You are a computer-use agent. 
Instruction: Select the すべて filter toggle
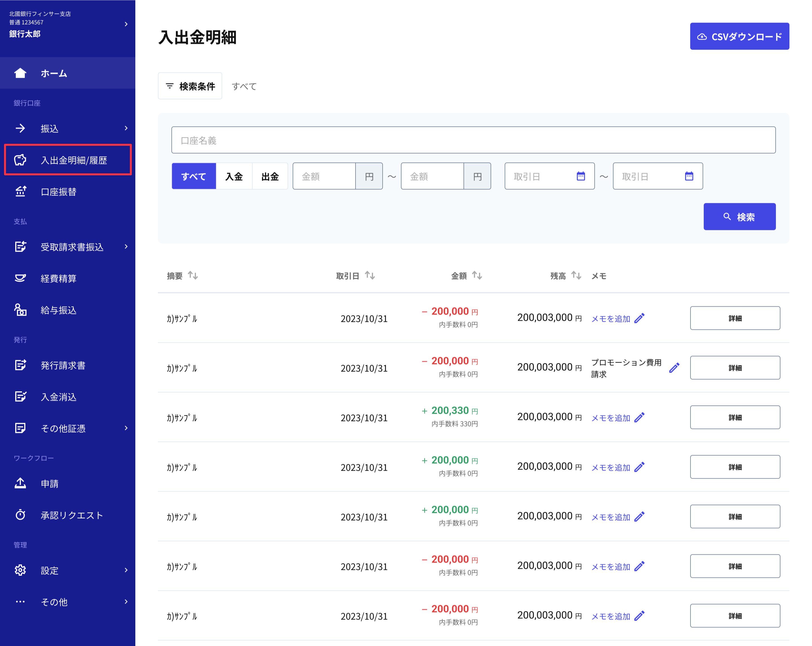(194, 176)
